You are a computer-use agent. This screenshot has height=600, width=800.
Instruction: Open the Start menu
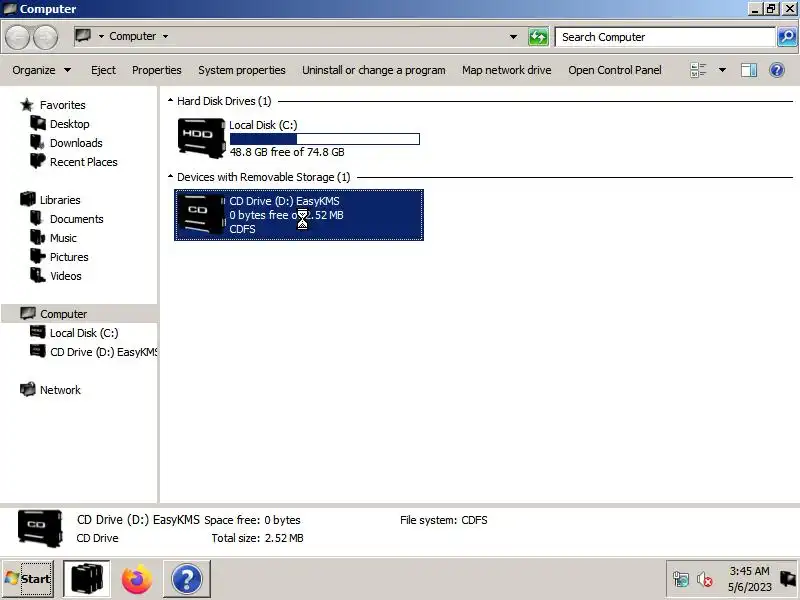28,579
